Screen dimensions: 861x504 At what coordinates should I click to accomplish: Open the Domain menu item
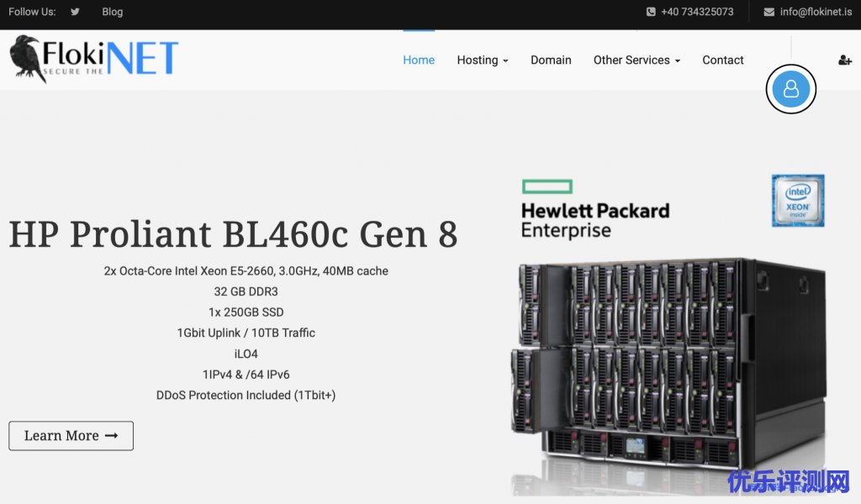pyautogui.click(x=551, y=60)
